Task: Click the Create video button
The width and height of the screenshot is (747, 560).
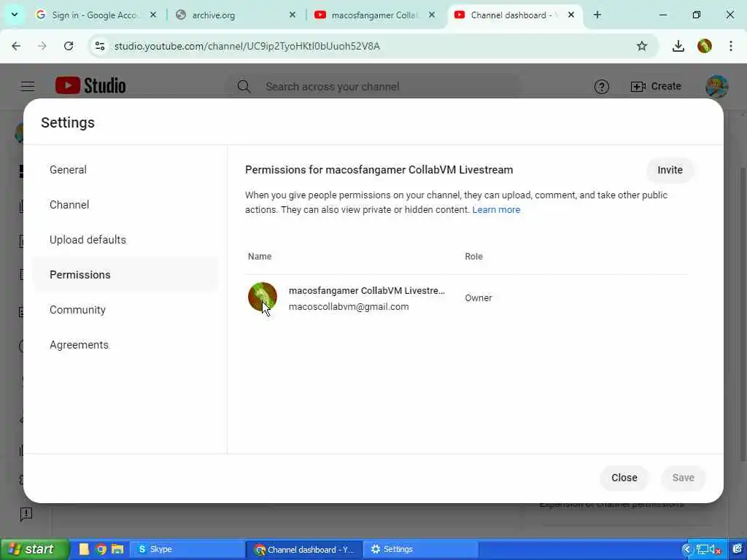Action: tap(656, 86)
